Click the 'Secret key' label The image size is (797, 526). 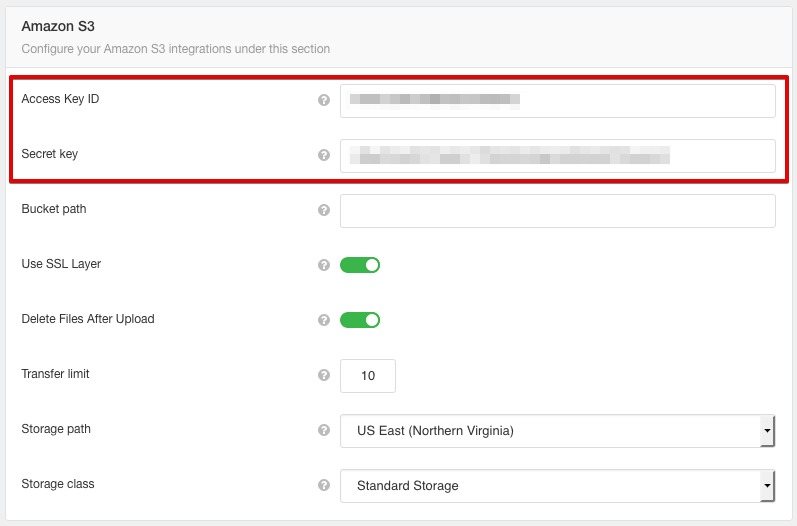click(49, 153)
